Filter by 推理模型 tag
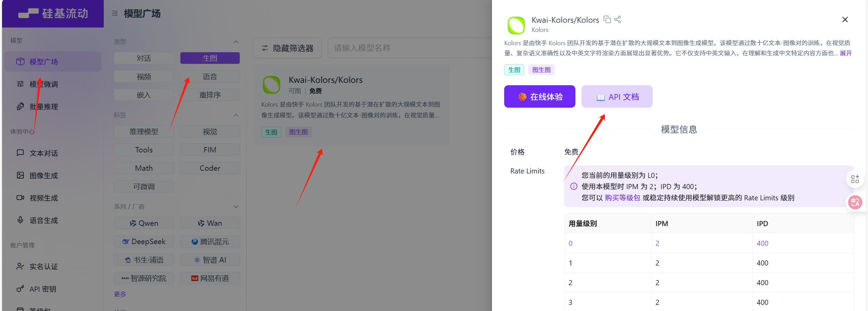Screen dimensions: 868x311 pyautogui.click(x=144, y=131)
